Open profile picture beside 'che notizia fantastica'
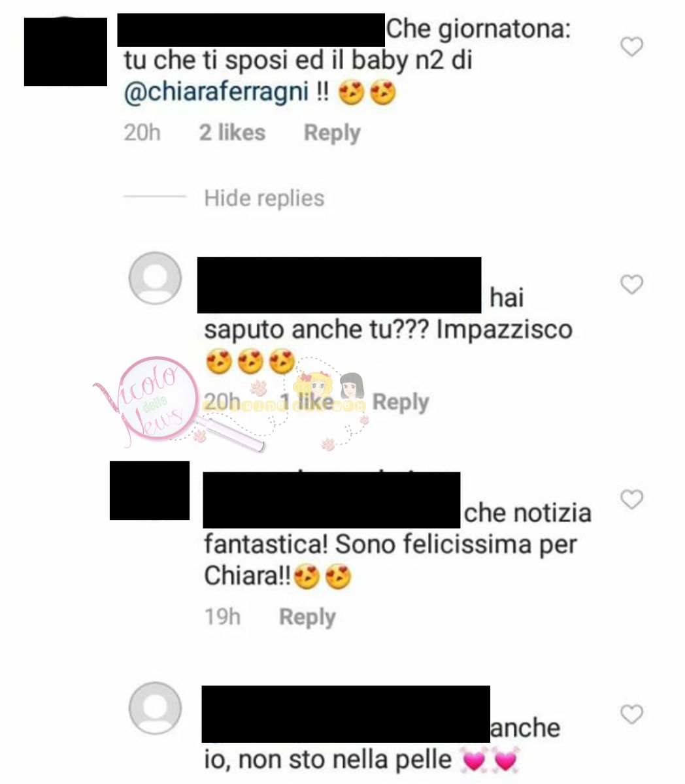Screen dimensions: 685x784 (150, 491)
